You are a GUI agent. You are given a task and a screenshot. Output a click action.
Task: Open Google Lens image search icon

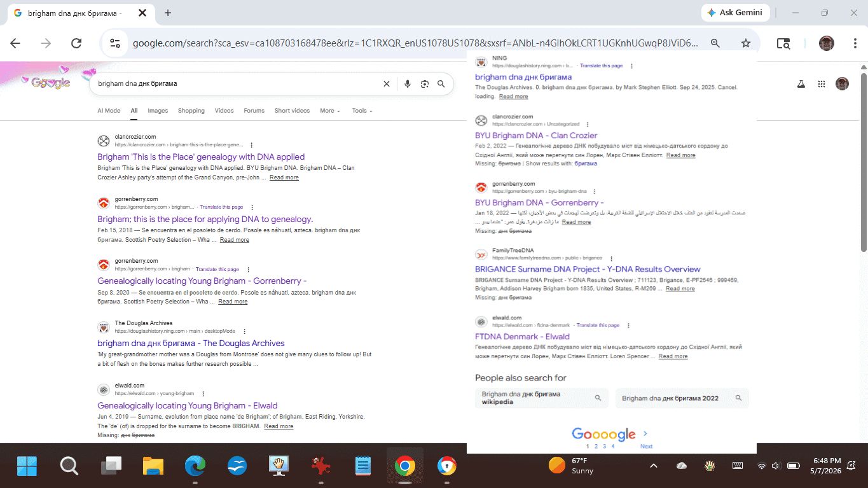coord(425,84)
